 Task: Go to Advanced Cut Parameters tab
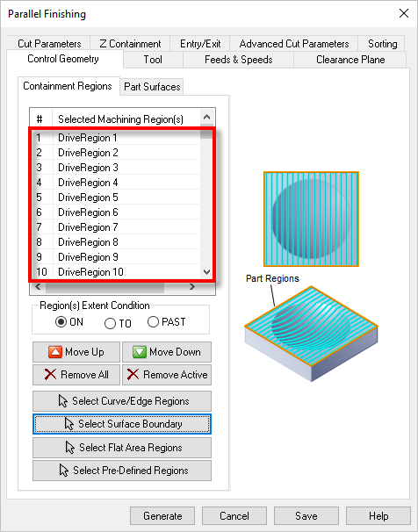click(x=294, y=44)
